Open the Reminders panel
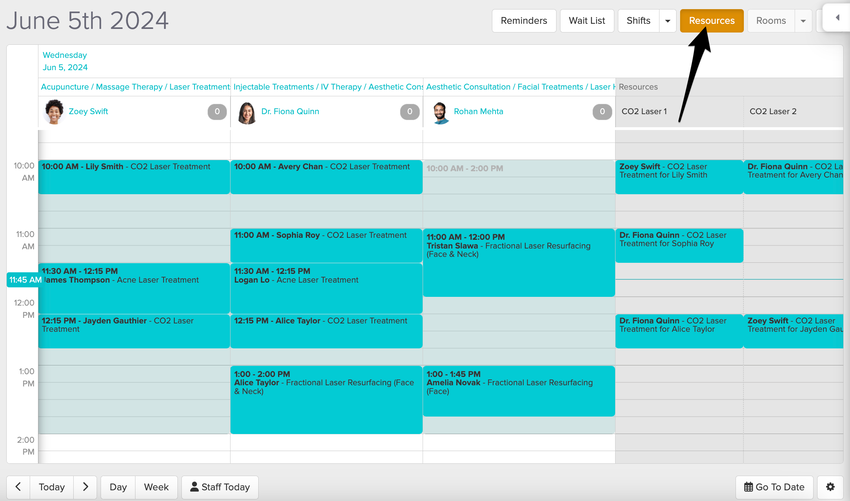This screenshot has width=850, height=501. [x=524, y=21]
